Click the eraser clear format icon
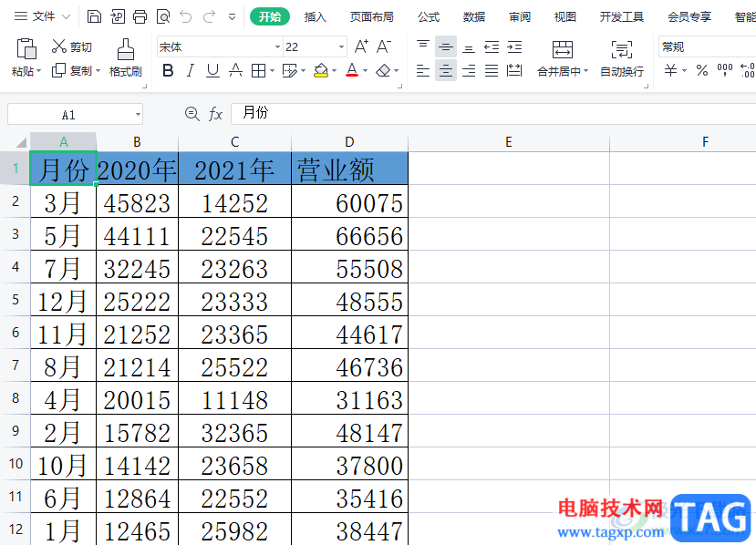 [383, 71]
